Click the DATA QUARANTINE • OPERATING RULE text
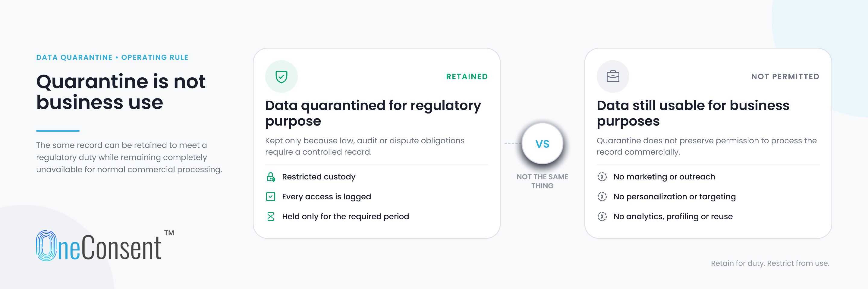This screenshot has height=289, width=868. click(x=112, y=57)
